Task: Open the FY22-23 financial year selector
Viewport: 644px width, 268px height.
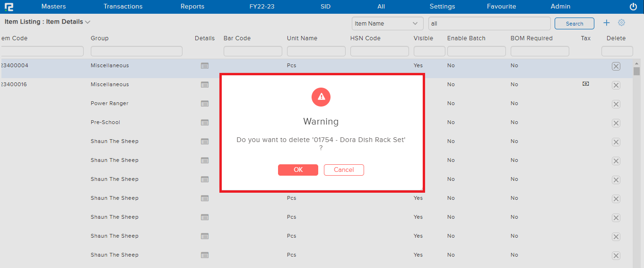Action: click(x=261, y=7)
